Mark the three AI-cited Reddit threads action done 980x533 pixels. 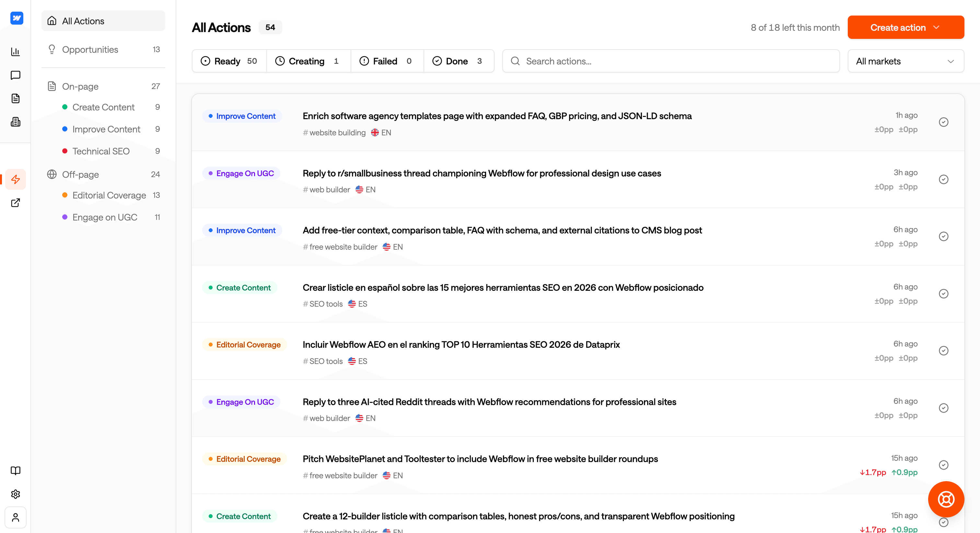tap(943, 408)
